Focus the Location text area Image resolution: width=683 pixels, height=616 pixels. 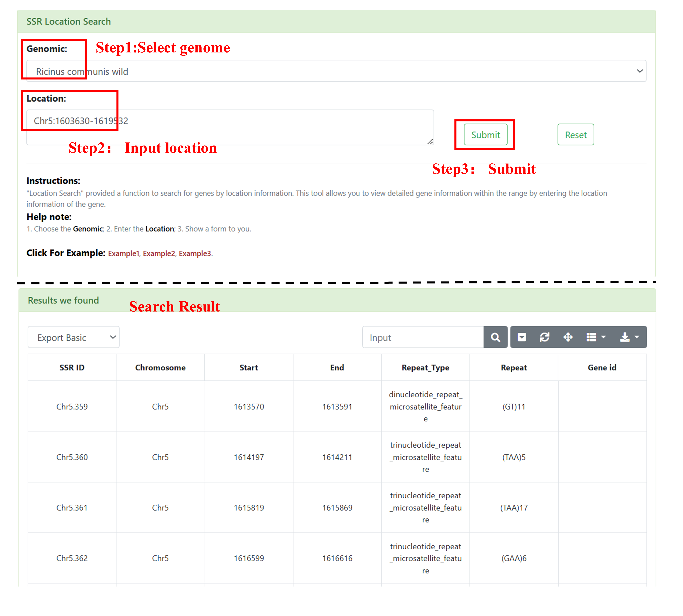click(230, 127)
